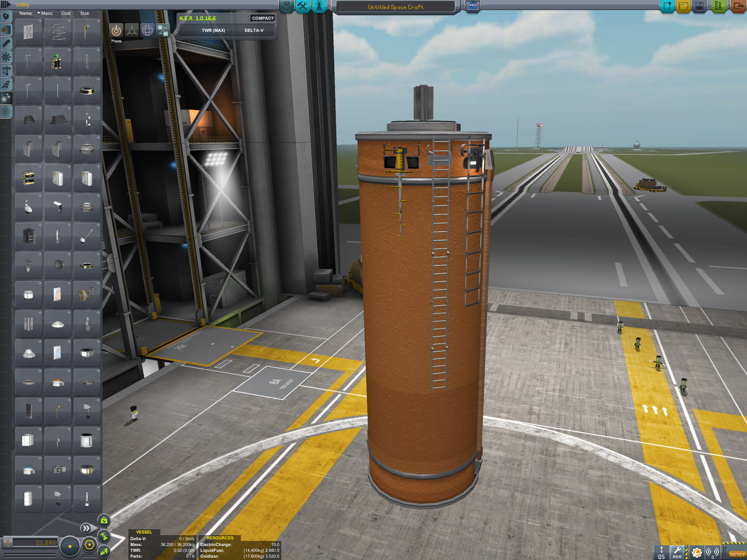Click the RESET button at bottom right

tap(737, 555)
